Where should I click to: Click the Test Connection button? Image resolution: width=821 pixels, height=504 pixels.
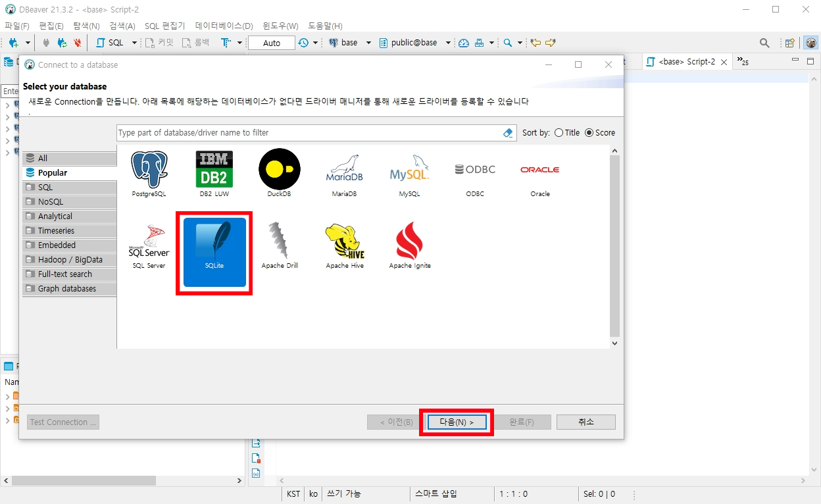(63, 422)
